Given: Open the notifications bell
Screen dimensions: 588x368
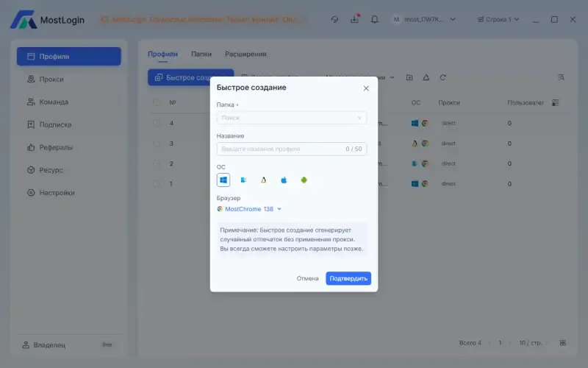Looking at the screenshot, I should coord(375,19).
